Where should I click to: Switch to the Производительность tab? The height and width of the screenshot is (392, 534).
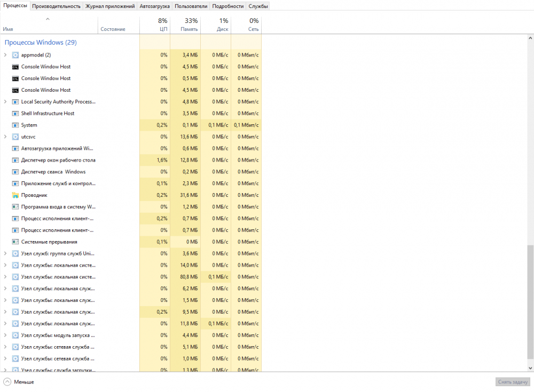pos(56,6)
